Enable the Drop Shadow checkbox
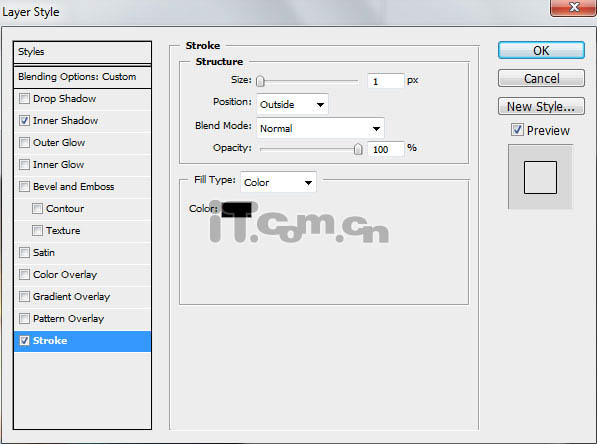Screen dimensions: 597x444 click(x=24, y=99)
